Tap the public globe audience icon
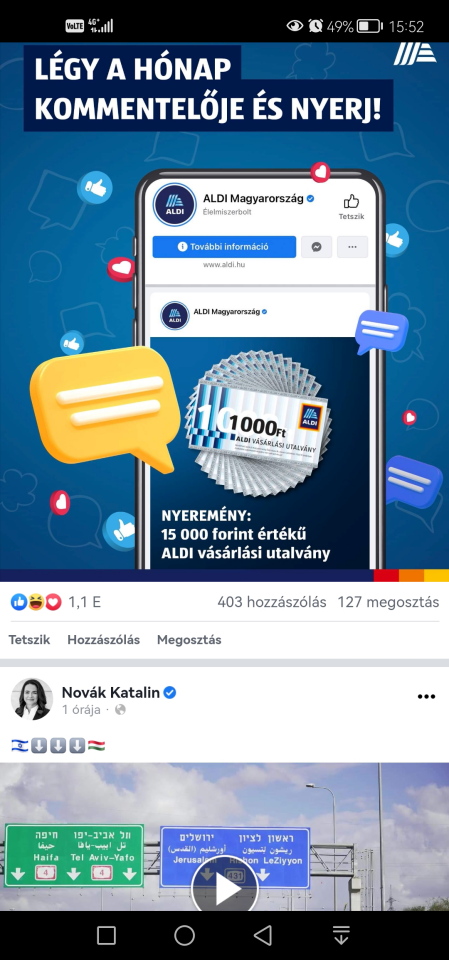The image size is (449, 960). point(120,710)
